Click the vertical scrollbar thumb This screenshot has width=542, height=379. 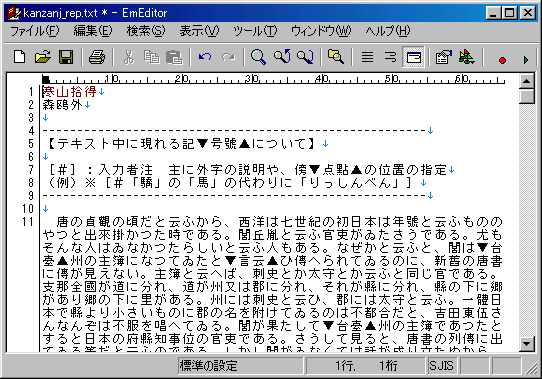pos(526,96)
